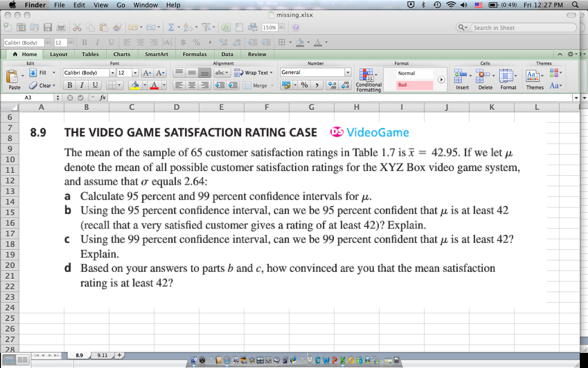Click the Insert cells button
Image resolution: width=588 pixels, height=368 pixels.
[462, 80]
